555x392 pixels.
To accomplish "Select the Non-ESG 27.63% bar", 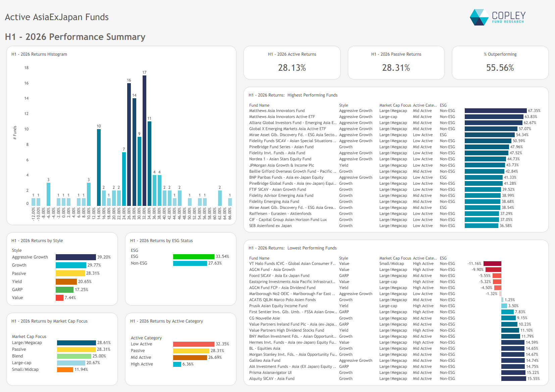I will [190, 263].
